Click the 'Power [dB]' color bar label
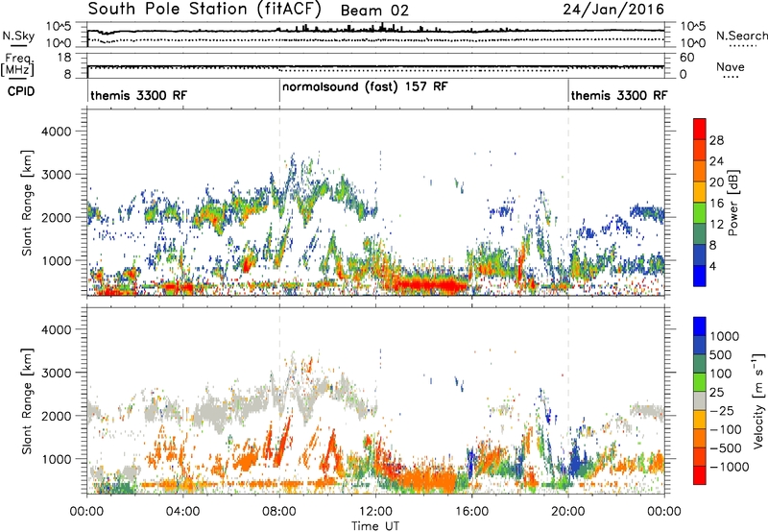Image resolution: width=768 pixels, height=532 pixels. click(x=733, y=203)
